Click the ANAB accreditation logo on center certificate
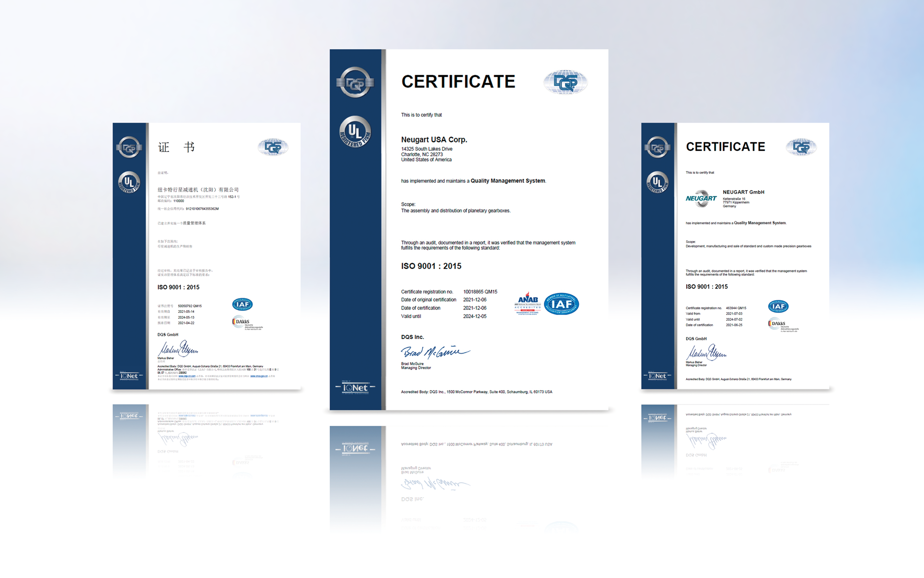Screen dimensions: 924x578 [x=528, y=304]
